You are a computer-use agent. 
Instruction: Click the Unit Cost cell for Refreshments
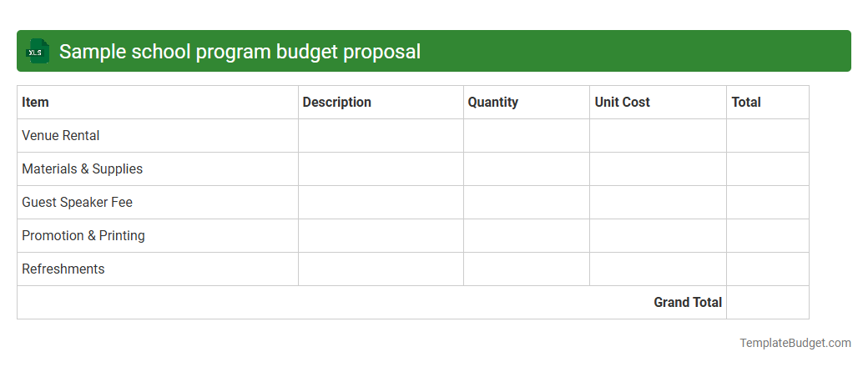[x=659, y=269]
